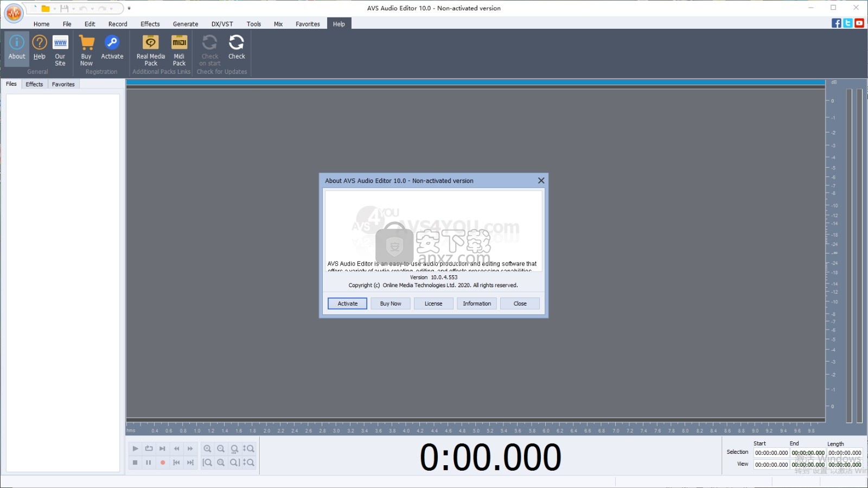Click License button in About dialog

[433, 303]
